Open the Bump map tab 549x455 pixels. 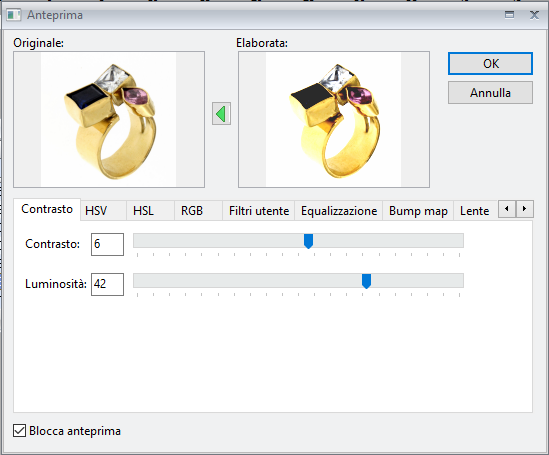[x=418, y=211]
